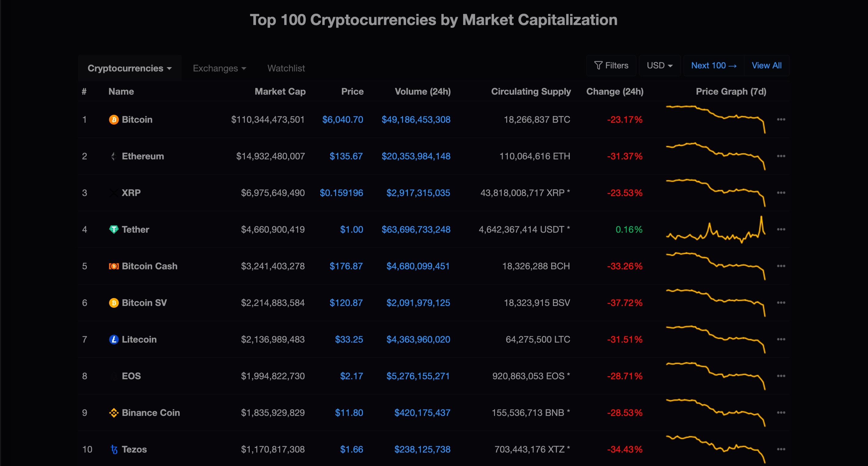Click the Bitcoin coin logo icon
Viewport: 868px width, 466px height.
(x=114, y=119)
